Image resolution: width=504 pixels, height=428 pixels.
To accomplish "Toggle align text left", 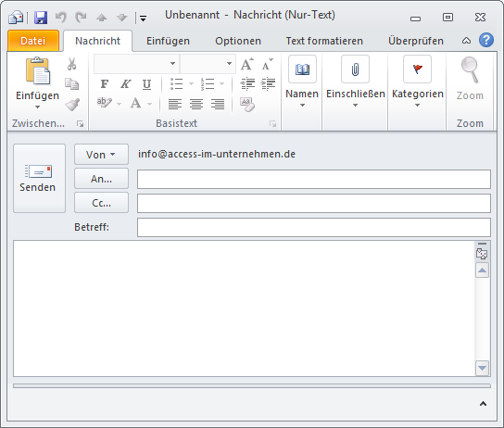I will pyautogui.click(x=175, y=104).
